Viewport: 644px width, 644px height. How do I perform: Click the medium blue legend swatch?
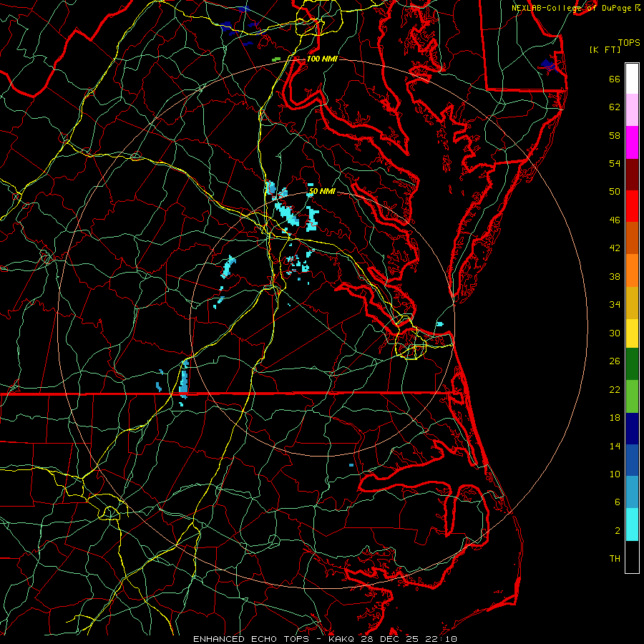pos(632,460)
